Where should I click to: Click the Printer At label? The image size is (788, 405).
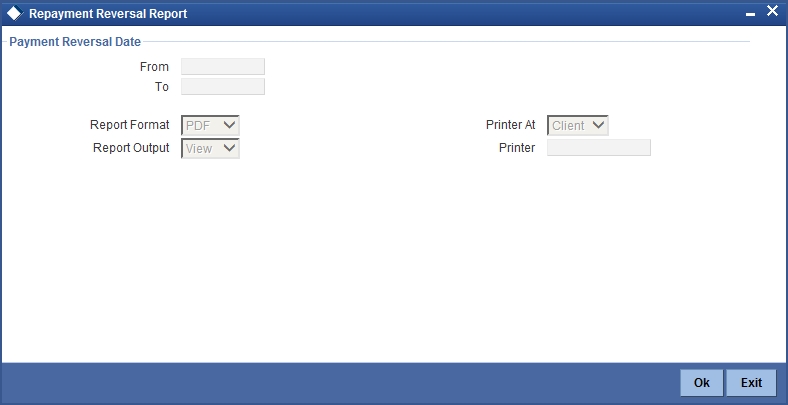511,125
